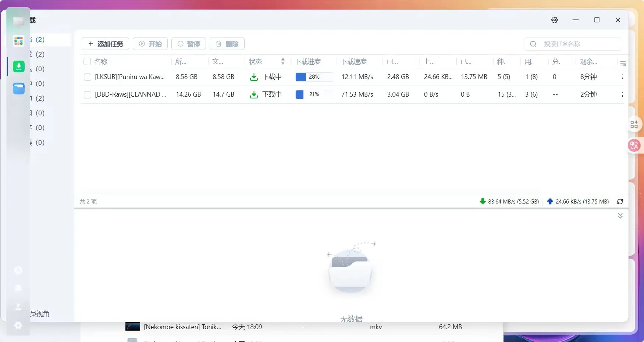Click the 12.11 MB/s speed cell
Image resolution: width=644 pixels, height=342 pixels.
(357, 77)
